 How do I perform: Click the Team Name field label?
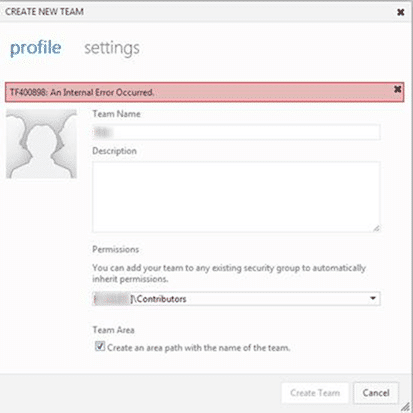[x=116, y=114]
